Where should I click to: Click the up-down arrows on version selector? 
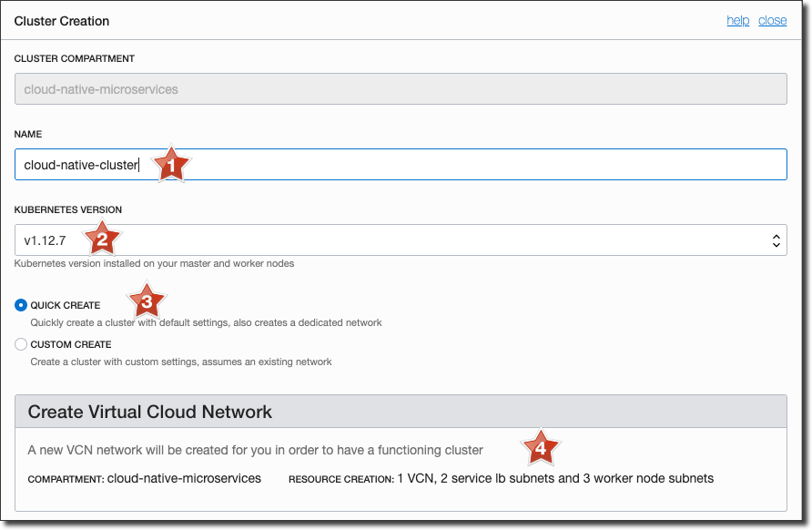point(776,240)
